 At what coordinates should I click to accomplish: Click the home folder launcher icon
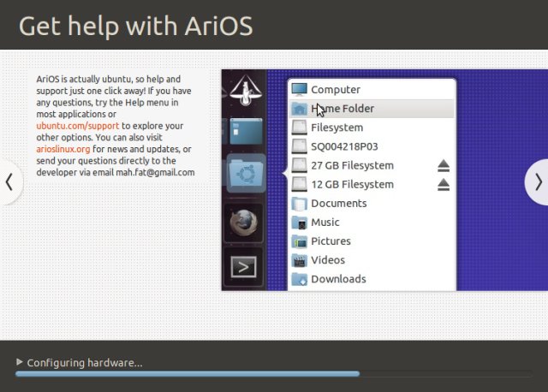(x=246, y=173)
